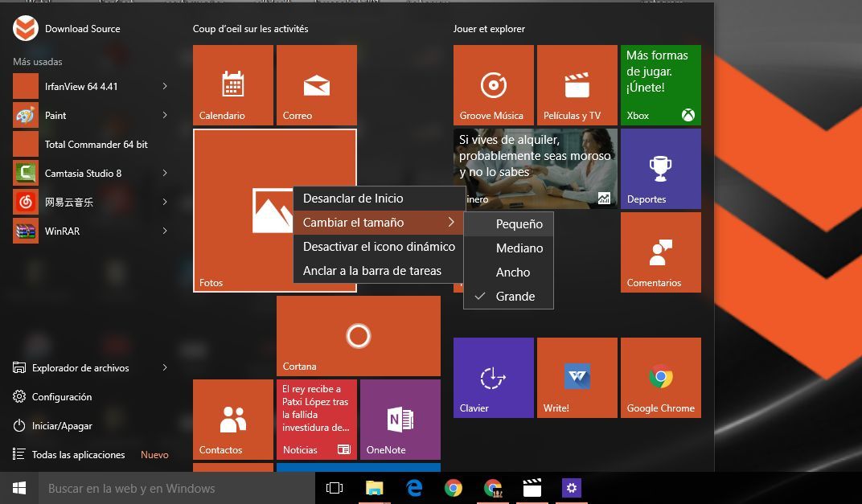The image size is (862, 504).
Task: Launch Paint from the most used list
Action: (91, 116)
